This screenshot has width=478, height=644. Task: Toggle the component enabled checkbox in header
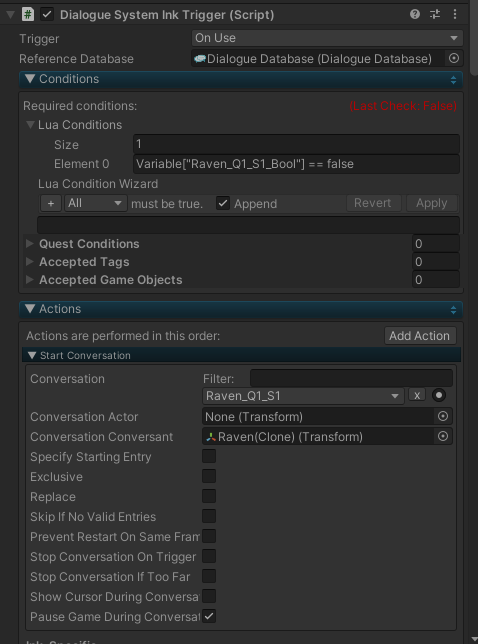point(47,14)
